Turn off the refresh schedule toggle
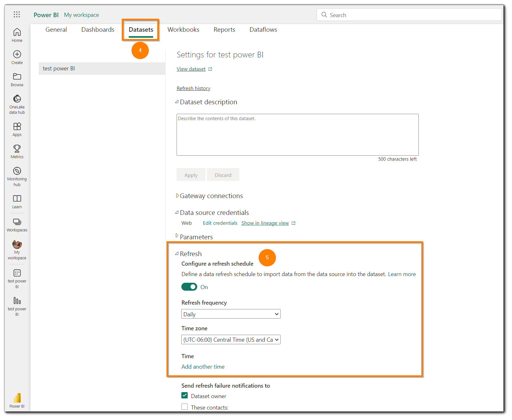 pos(189,287)
